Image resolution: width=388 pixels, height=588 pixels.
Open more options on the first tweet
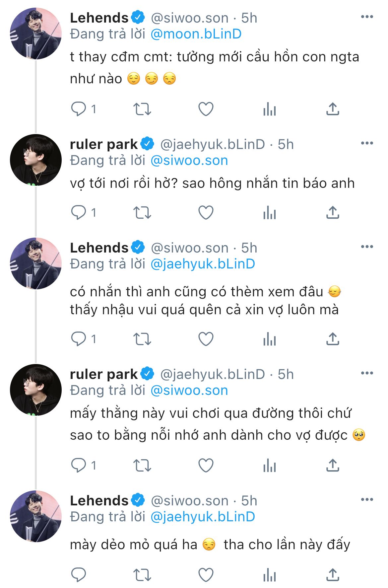tap(367, 17)
